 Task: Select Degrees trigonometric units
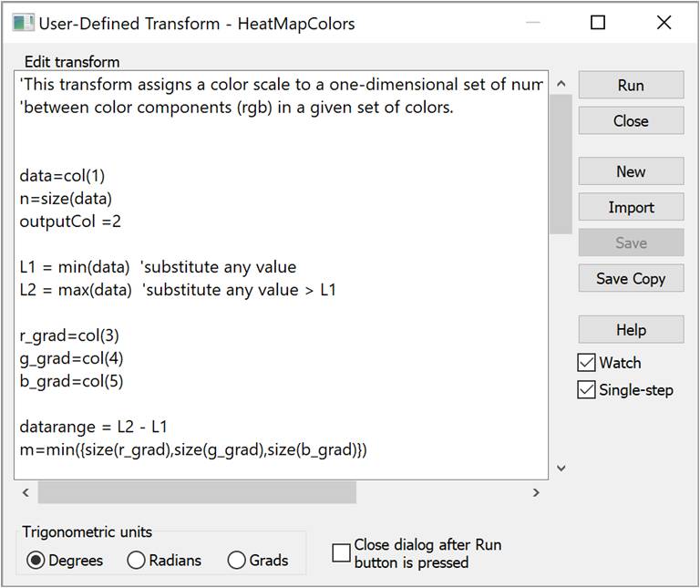click(36, 561)
